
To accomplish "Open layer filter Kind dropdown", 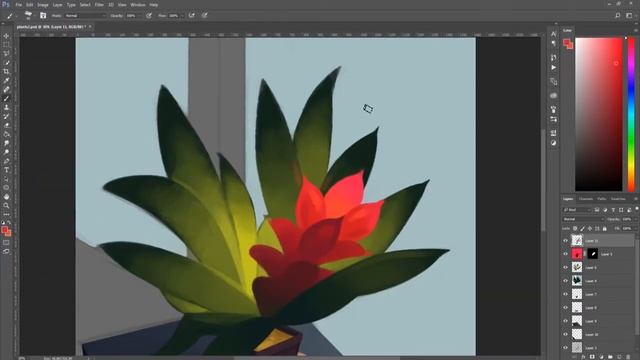I will coord(577,210).
